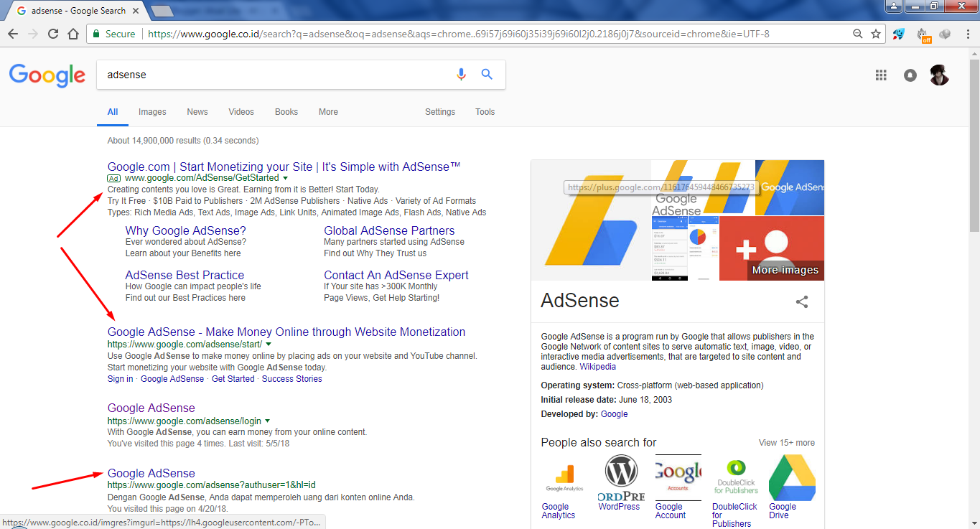The height and width of the screenshot is (529, 980).
Task: Open the Google apps grid icon
Action: [x=881, y=75]
